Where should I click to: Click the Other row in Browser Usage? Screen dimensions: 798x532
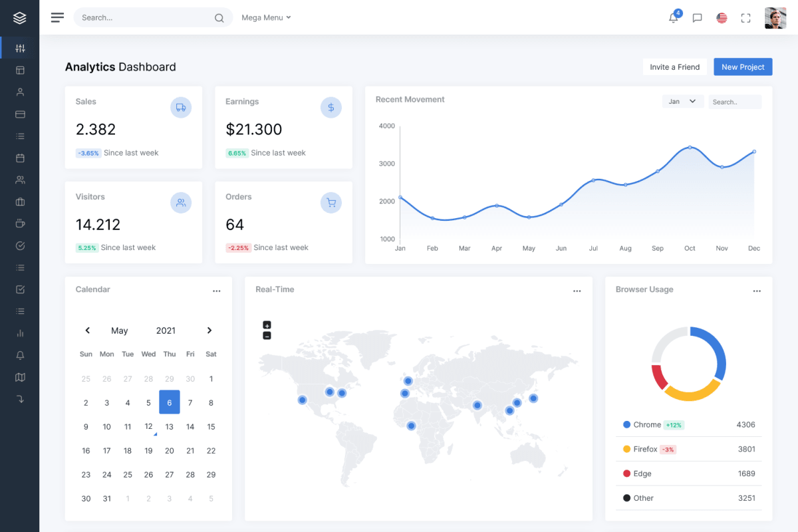tap(689, 498)
